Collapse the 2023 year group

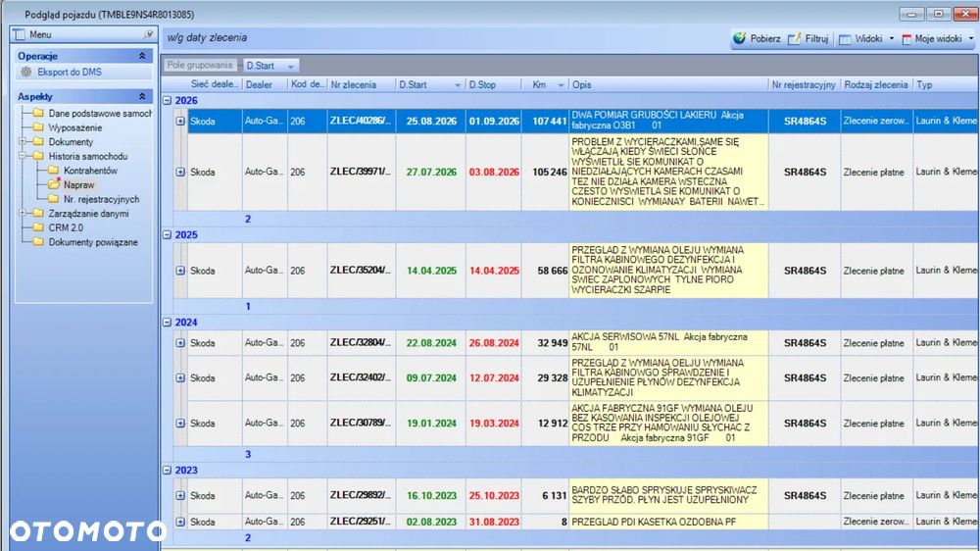point(168,470)
